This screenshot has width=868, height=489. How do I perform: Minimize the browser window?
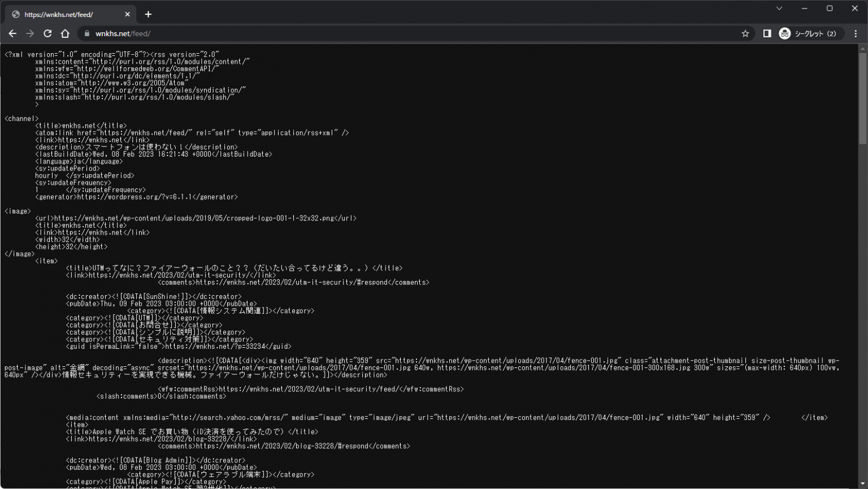(804, 8)
